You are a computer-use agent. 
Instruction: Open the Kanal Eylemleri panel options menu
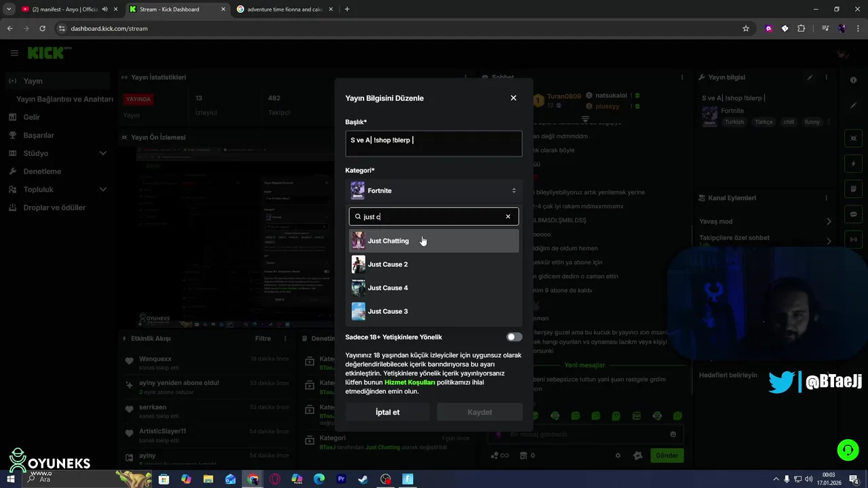click(826, 198)
